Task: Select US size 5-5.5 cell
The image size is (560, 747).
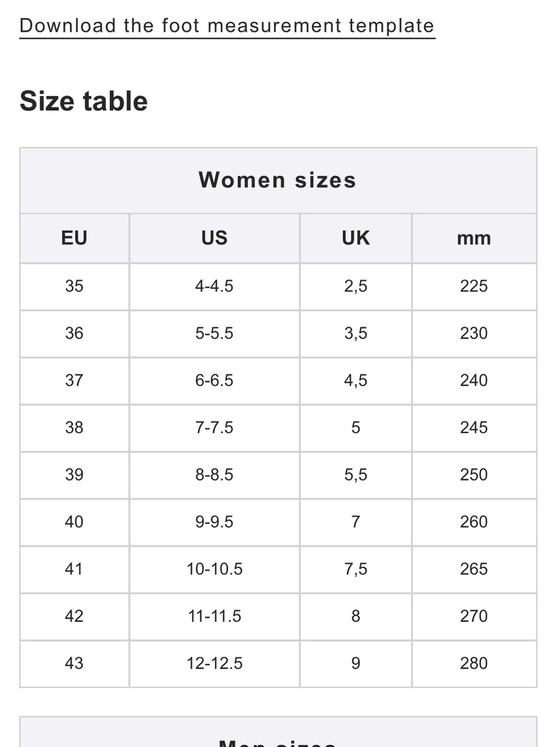Action: (214, 333)
